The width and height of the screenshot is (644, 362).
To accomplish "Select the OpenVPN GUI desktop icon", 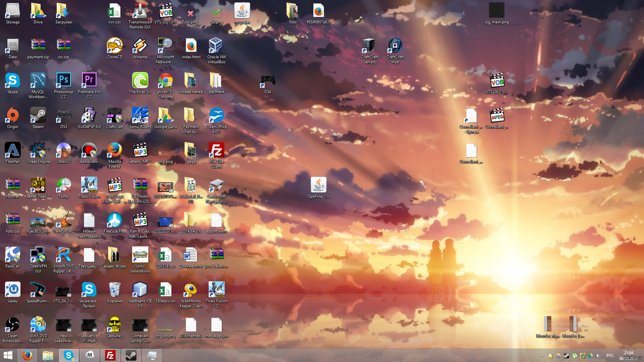I will click(38, 260).
